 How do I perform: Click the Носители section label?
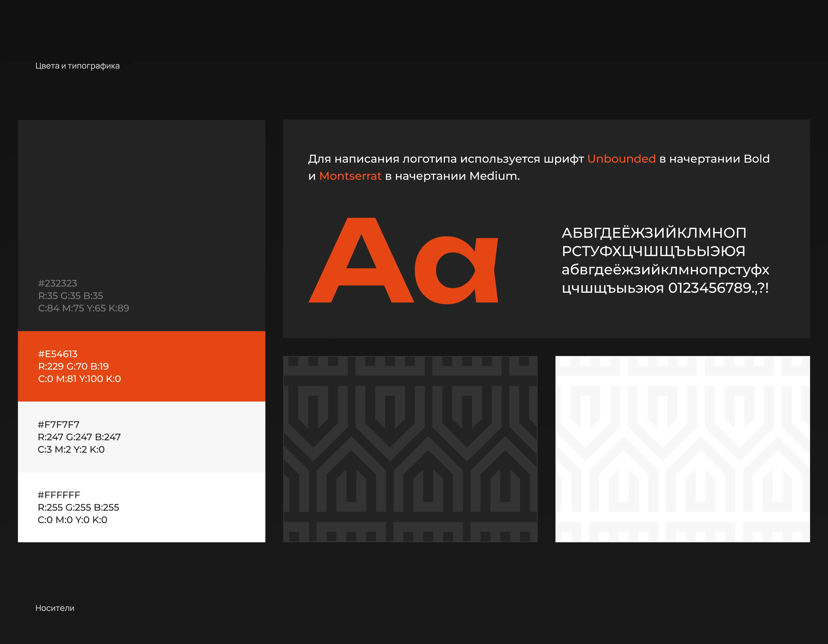[x=55, y=608]
